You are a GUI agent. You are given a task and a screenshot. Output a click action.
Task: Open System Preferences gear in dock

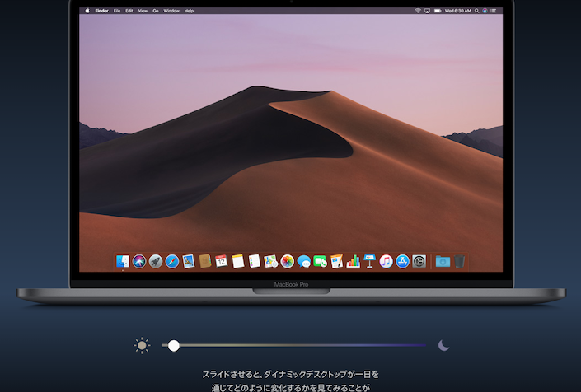coord(419,261)
